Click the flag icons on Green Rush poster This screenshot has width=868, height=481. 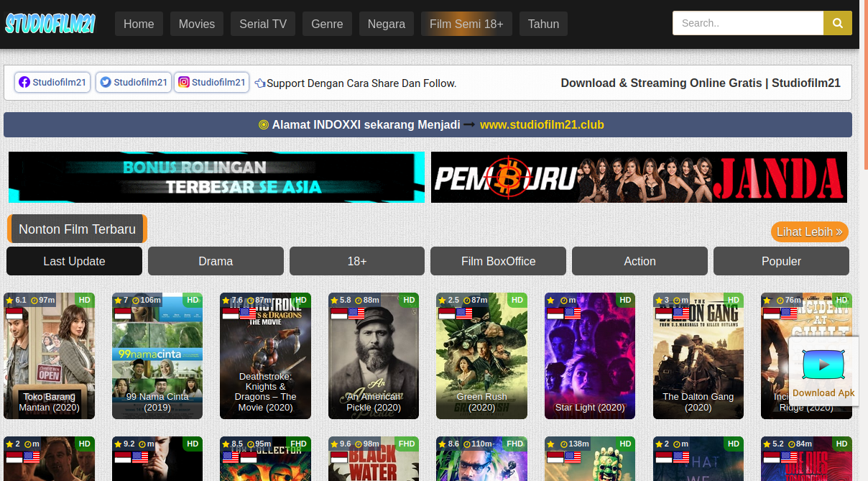tap(456, 313)
